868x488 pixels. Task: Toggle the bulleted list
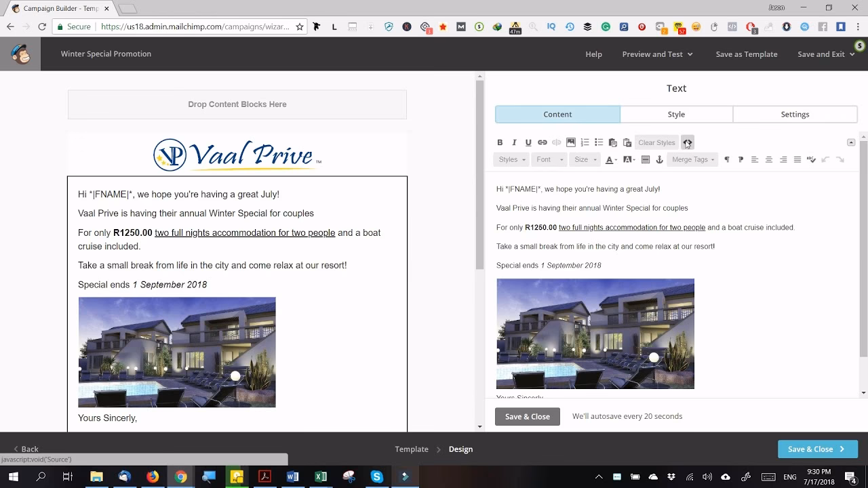point(599,142)
